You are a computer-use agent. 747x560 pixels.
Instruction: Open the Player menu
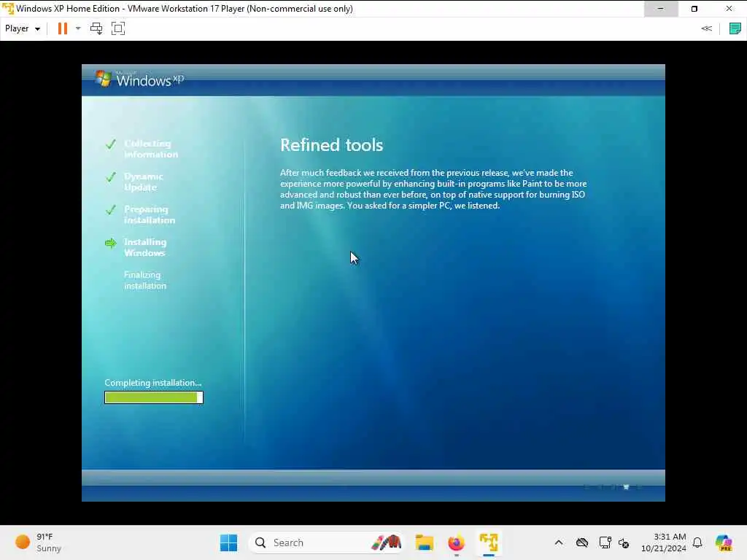23,28
